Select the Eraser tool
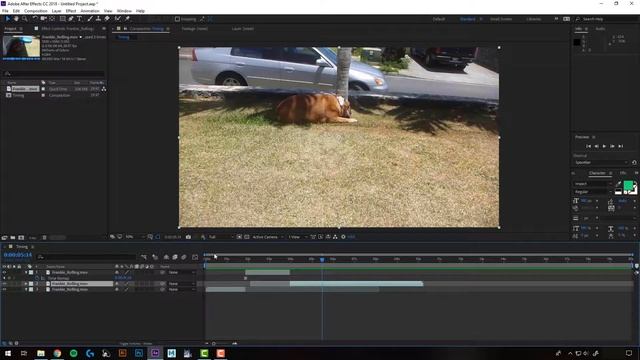The image size is (640, 360). (x=107, y=19)
